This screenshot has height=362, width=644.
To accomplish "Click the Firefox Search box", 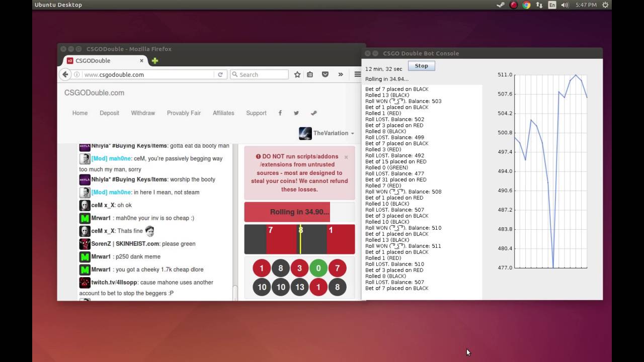I will pos(260,74).
